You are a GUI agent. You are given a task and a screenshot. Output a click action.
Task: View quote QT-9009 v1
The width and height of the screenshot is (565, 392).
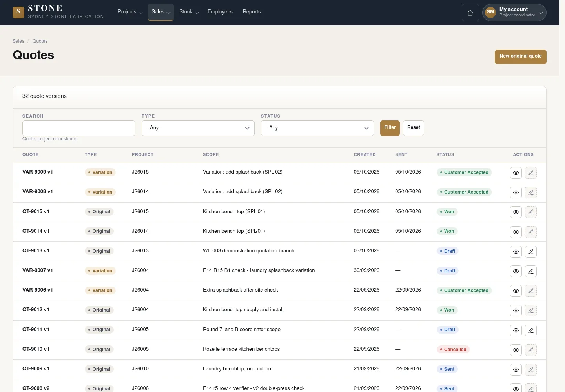[x=516, y=370]
